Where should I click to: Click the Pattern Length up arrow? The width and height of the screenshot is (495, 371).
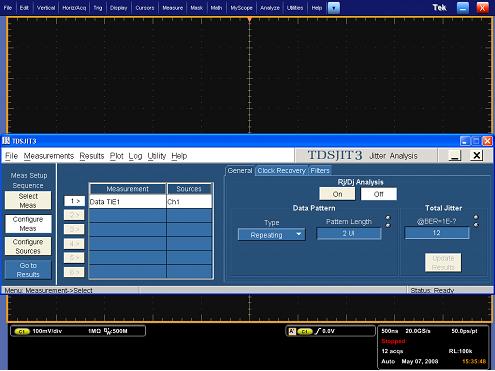pos(388,218)
